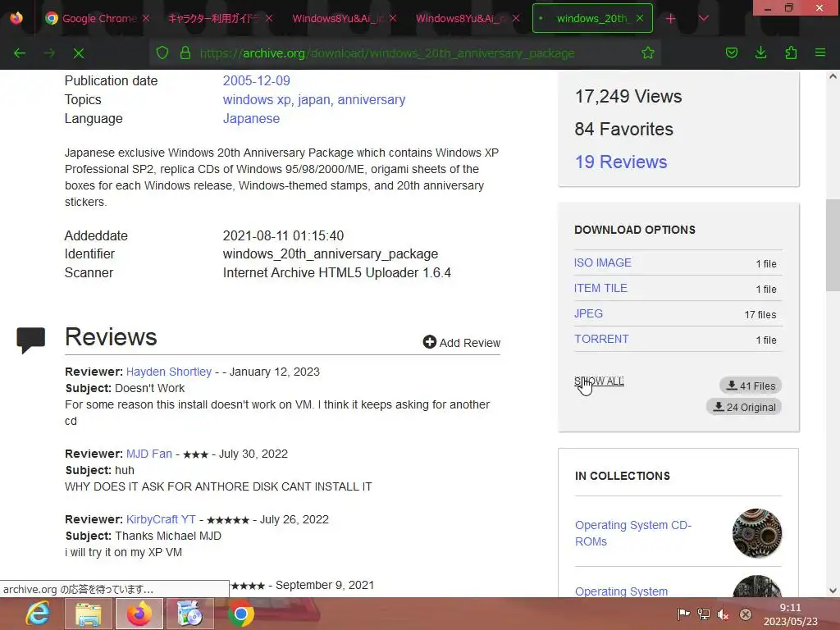Stop loading the page
Image resolution: width=840 pixels, height=630 pixels.
pos(79,53)
